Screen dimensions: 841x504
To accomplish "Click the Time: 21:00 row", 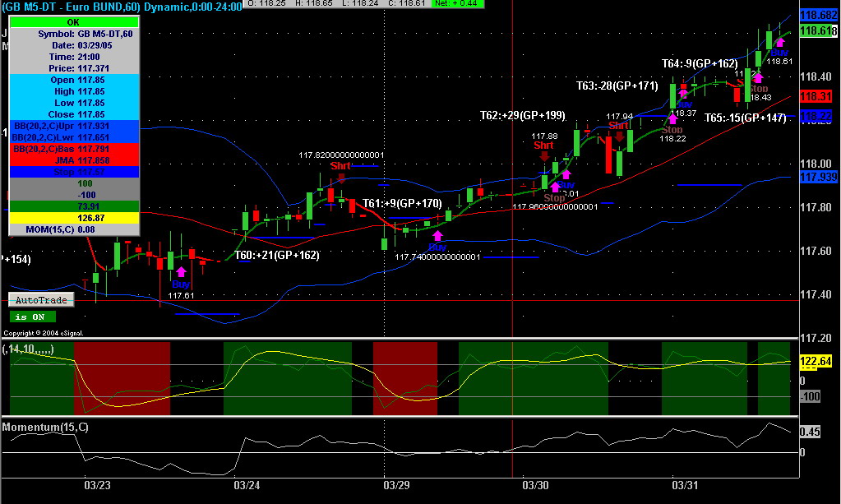I will (x=74, y=57).
